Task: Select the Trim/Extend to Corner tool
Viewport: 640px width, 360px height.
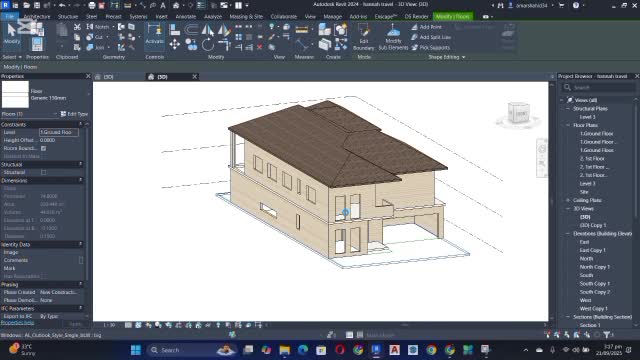Action: coord(224,44)
